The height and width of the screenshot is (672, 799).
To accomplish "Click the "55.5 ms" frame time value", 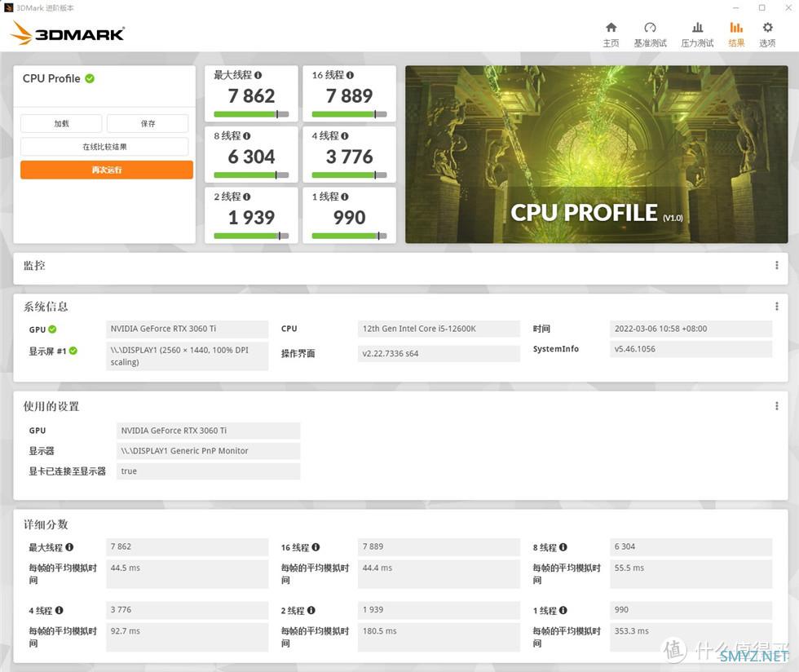I will pos(691,574).
